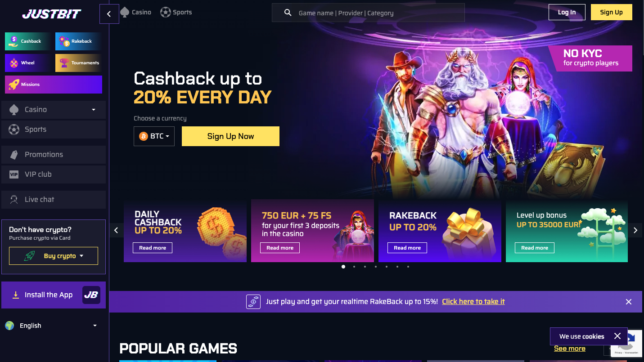Open the English language selector
Image resolution: width=644 pixels, height=362 pixels.
pos(51,326)
